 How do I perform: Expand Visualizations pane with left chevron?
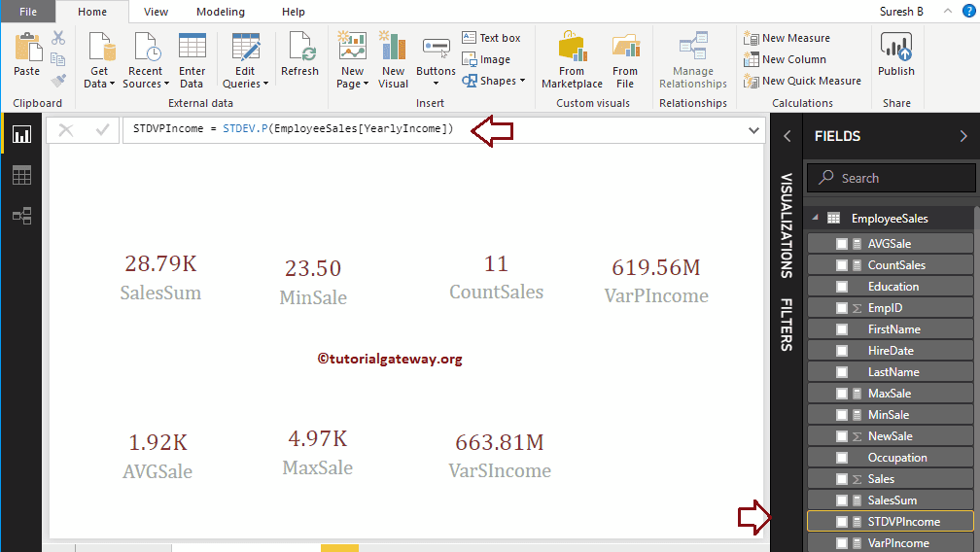point(787,136)
